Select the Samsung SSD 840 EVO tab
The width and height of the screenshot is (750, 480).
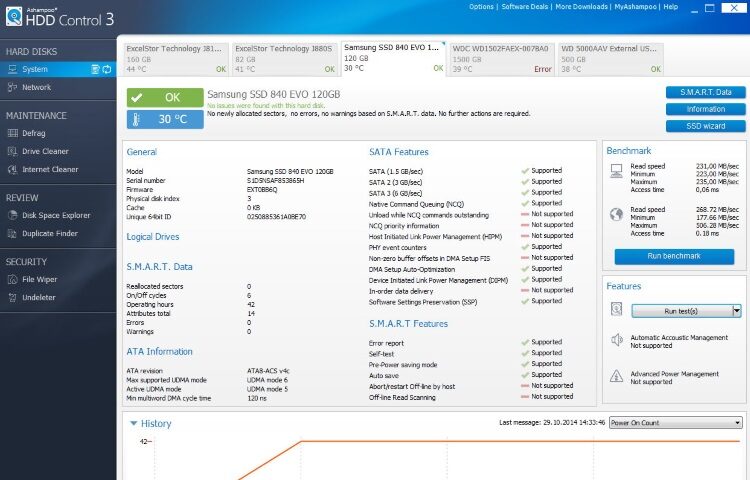pyautogui.click(x=393, y=58)
